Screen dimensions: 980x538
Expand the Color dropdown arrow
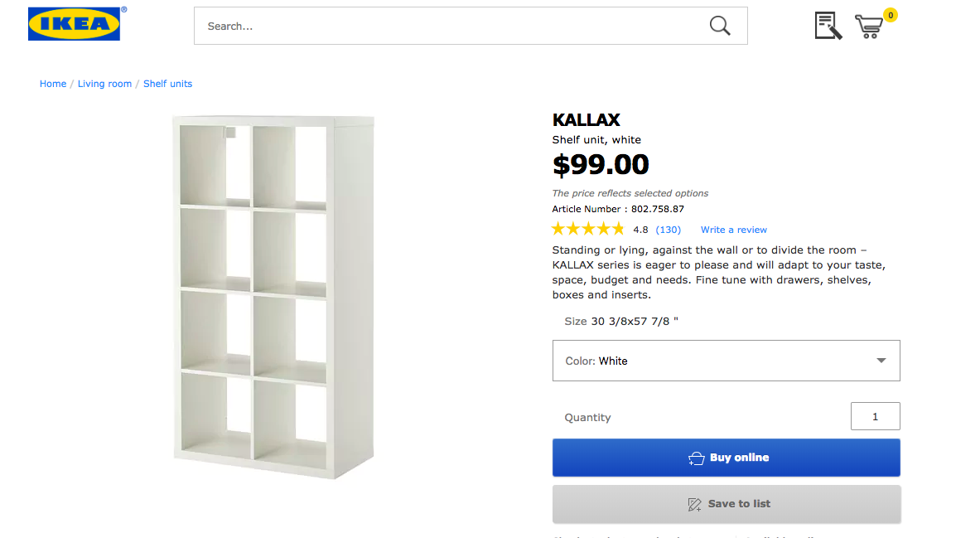[881, 361]
